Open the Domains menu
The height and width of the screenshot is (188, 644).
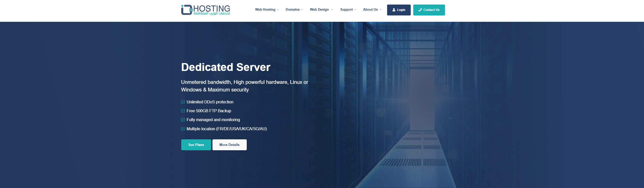tap(293, 9)
